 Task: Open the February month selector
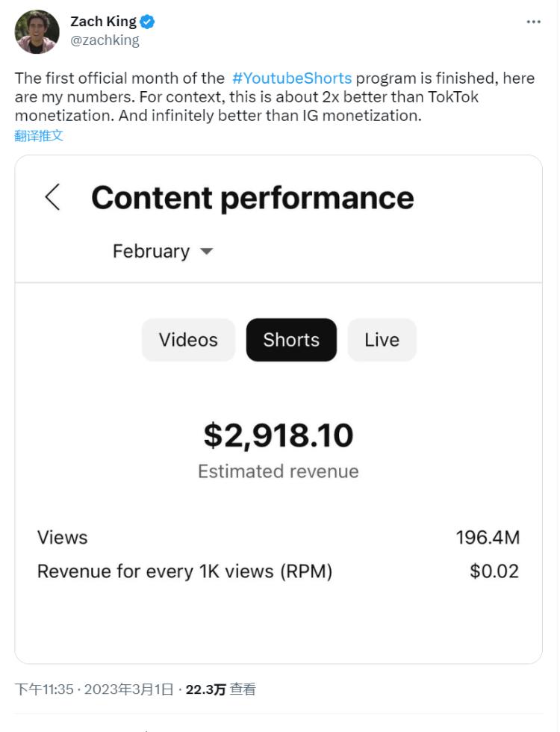point(163,252)
